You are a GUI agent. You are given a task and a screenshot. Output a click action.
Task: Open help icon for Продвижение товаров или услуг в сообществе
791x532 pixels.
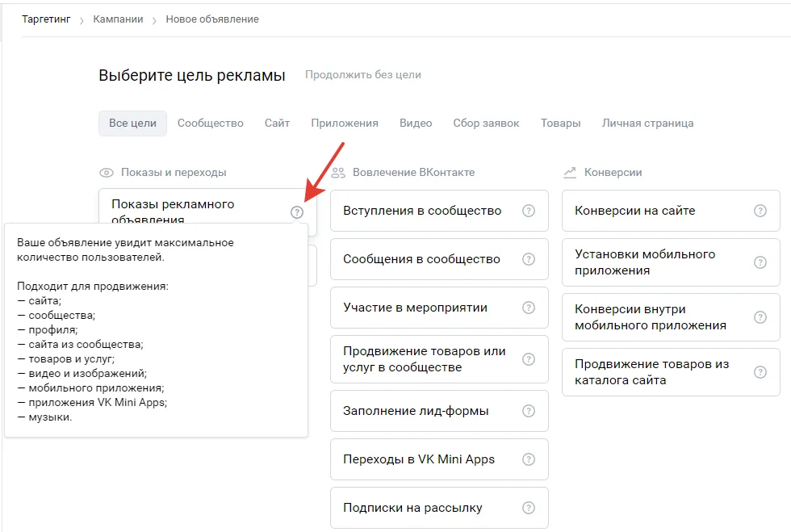(528, 359)
